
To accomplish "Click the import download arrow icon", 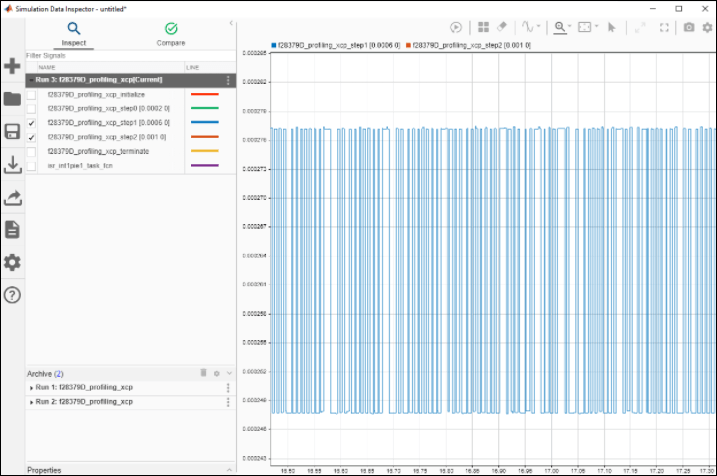I will click(12, 164).
